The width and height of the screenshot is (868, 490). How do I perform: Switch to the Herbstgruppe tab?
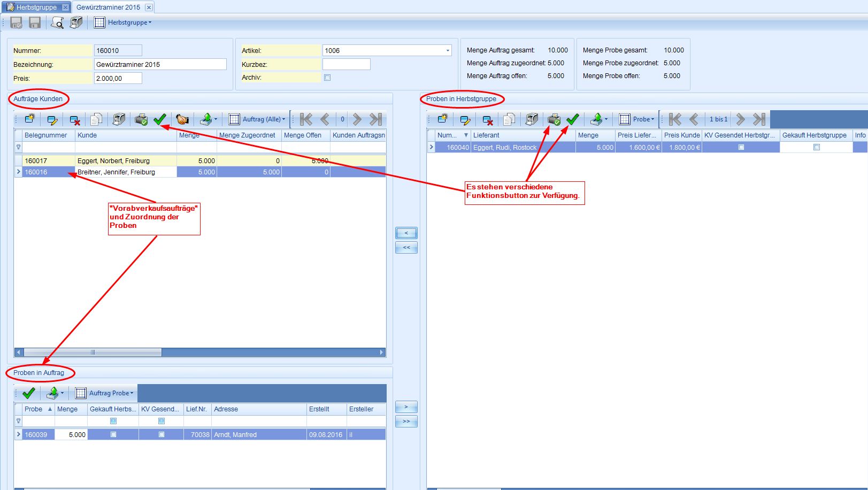36,7
